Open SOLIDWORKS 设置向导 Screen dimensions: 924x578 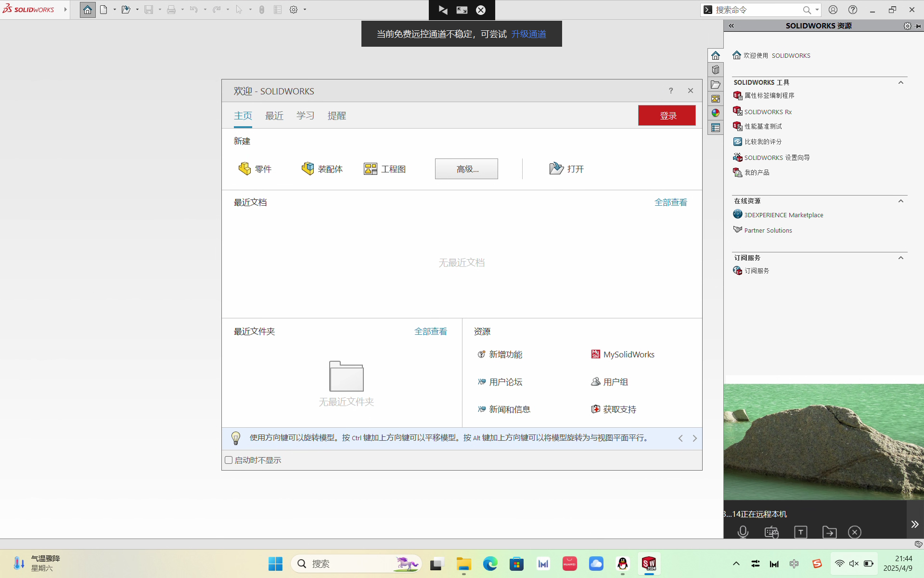click(771, 158)
